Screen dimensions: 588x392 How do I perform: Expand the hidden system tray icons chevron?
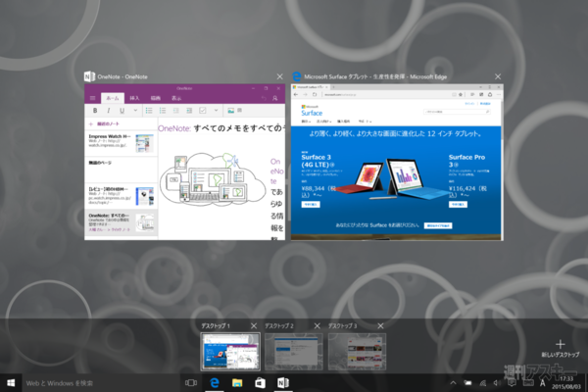[453, 383]
